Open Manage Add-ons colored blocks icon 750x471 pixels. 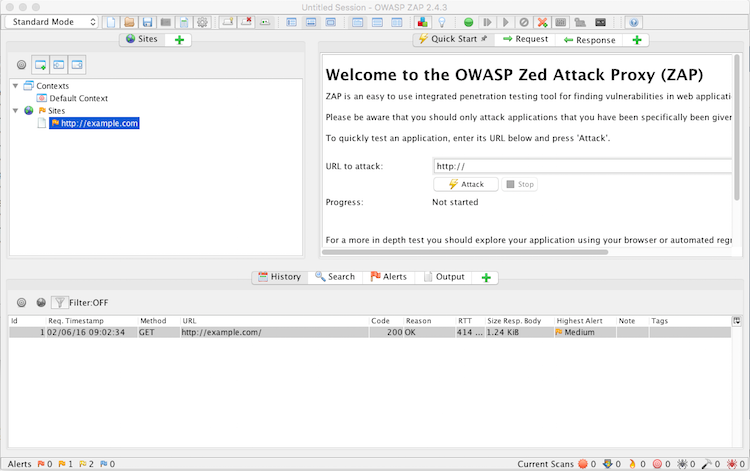(422, 22)
